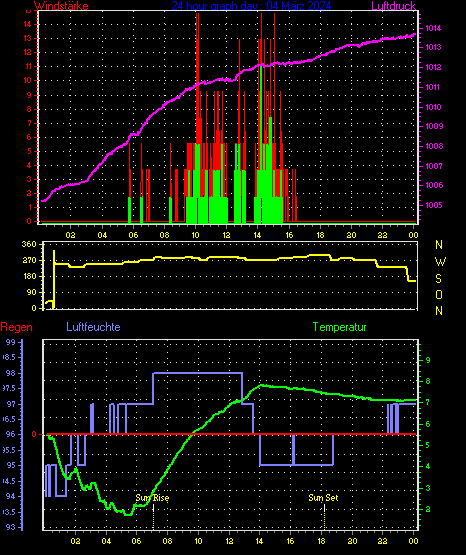The width and height of the screenshot is (466, 555).
Task: Click hour 06 on bottom graph axis
Action: coord(136,541)
